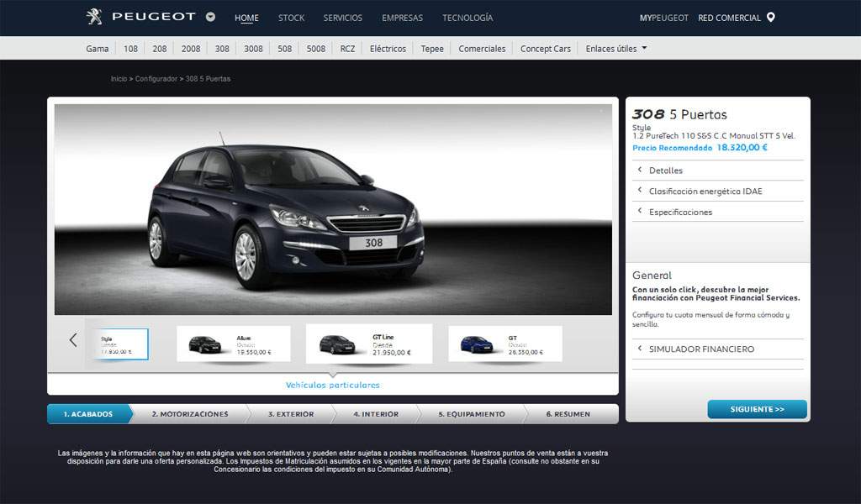
Task: Open the Eléctricos category
Action: click(388, 49)
